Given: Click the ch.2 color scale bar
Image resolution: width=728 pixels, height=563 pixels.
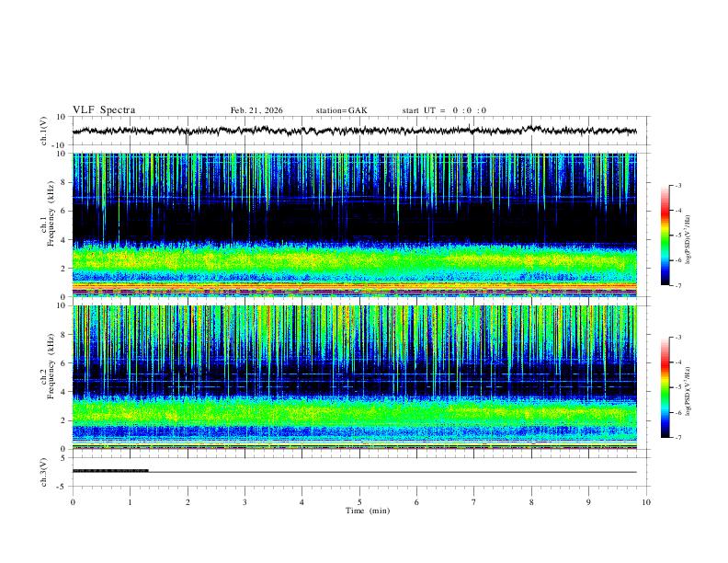Looking at the screenshot, I should [665, 387].
